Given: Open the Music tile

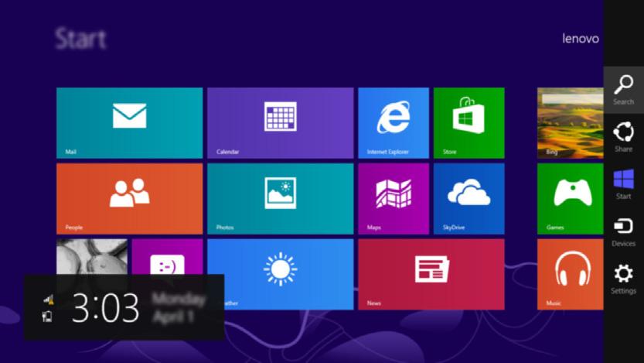Looking at the screenshot, I should coord(570,275).
